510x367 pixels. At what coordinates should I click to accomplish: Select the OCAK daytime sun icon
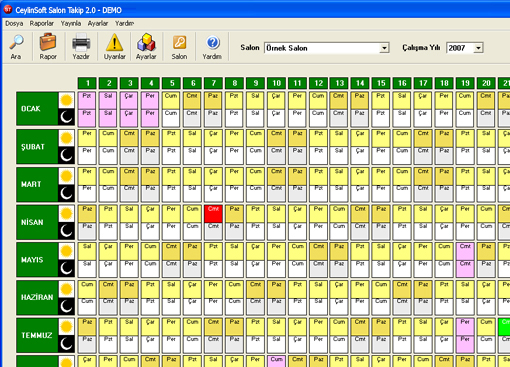pos(66,100)
